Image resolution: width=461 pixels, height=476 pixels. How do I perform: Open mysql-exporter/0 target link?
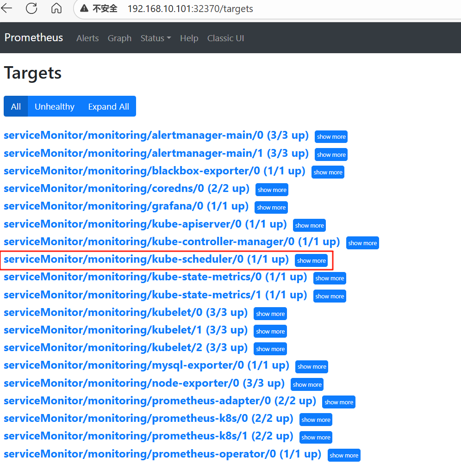coord(146,365)
